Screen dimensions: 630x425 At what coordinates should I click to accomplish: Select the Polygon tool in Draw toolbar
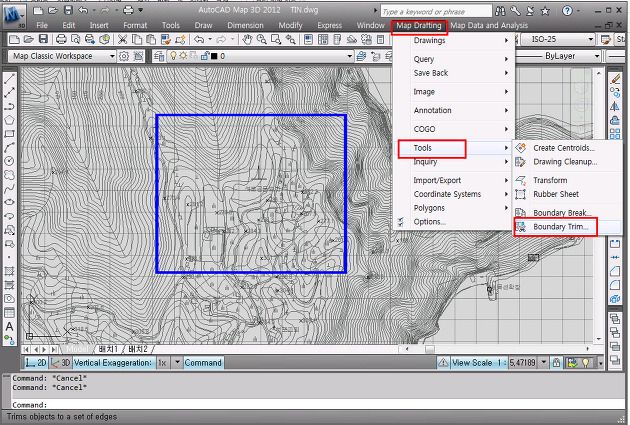point(9,120)
